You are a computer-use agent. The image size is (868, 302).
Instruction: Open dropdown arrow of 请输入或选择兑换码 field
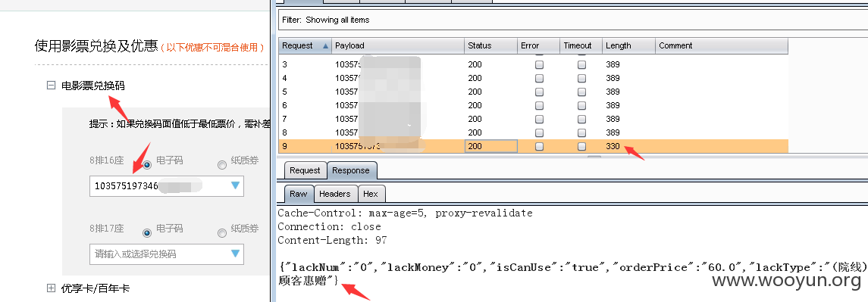click(x=235, y=254)
